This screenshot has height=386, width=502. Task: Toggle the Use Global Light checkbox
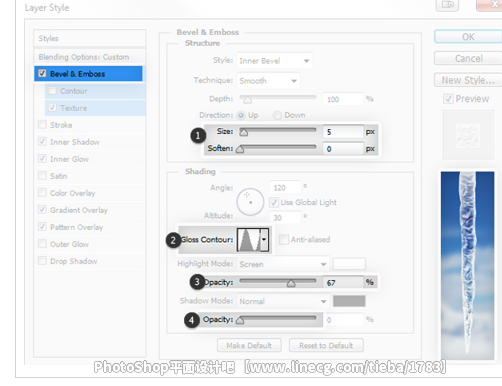point(274,202)
